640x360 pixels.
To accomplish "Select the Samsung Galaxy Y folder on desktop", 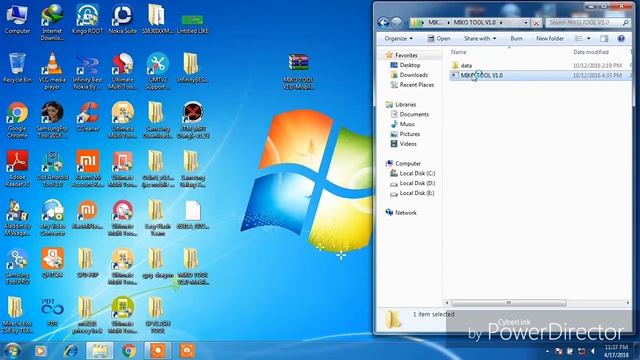I will (193, 169).
